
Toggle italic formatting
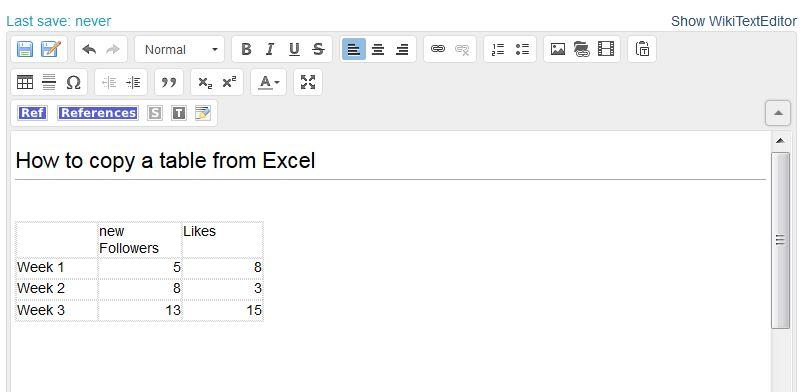pyautogui.click(x=270, y=49)
